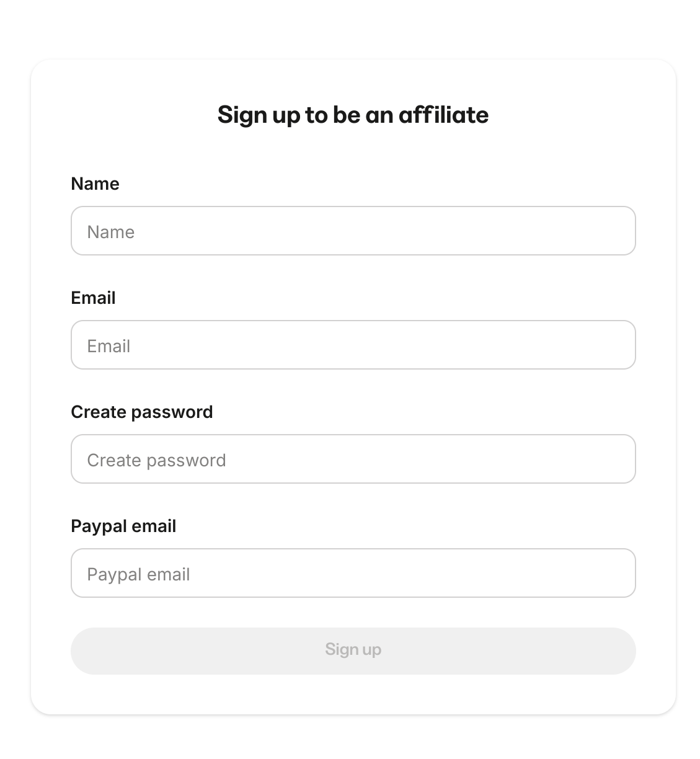This screenshot has height=759, width=700.
Task: Click the Email label text
Action: pyautogui.click(x=93, y=298)
